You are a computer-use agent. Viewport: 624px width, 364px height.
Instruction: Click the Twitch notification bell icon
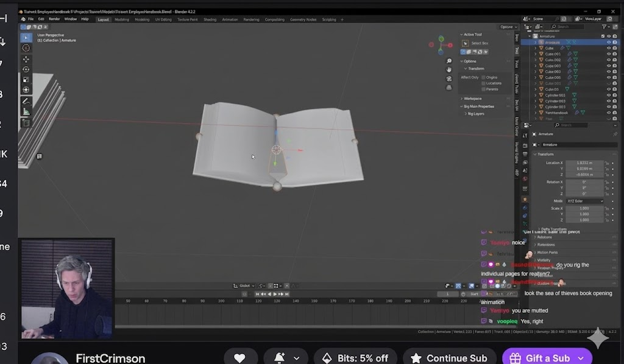(280, 358)
